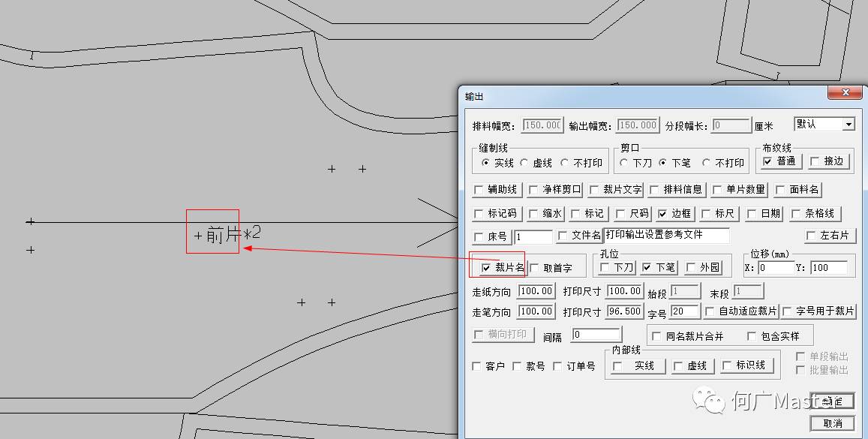Viewport: 868px width, 439px height.
Task: Enable 取首字 checkbox
Action: point(534,268)
